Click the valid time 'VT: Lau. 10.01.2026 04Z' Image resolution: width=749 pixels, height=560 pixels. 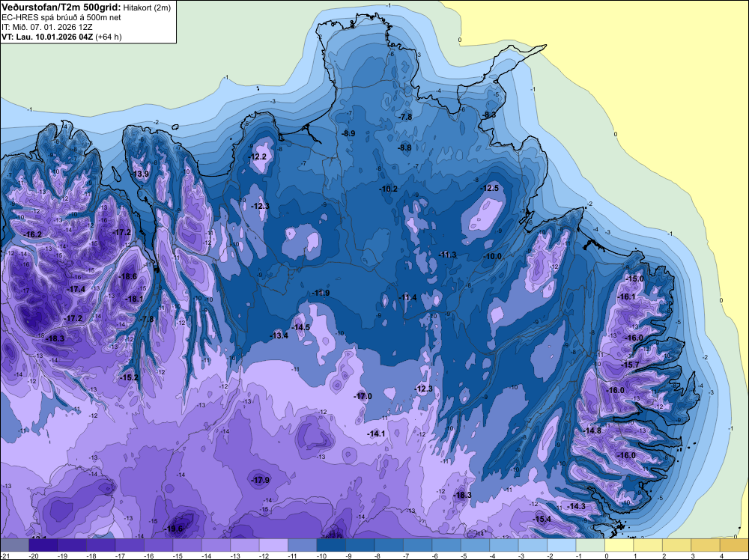pyautogui.click(x=47, y=37)
